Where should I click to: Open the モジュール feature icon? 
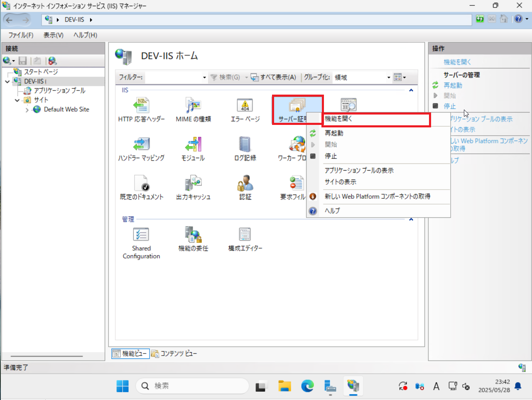coord(193,149)
